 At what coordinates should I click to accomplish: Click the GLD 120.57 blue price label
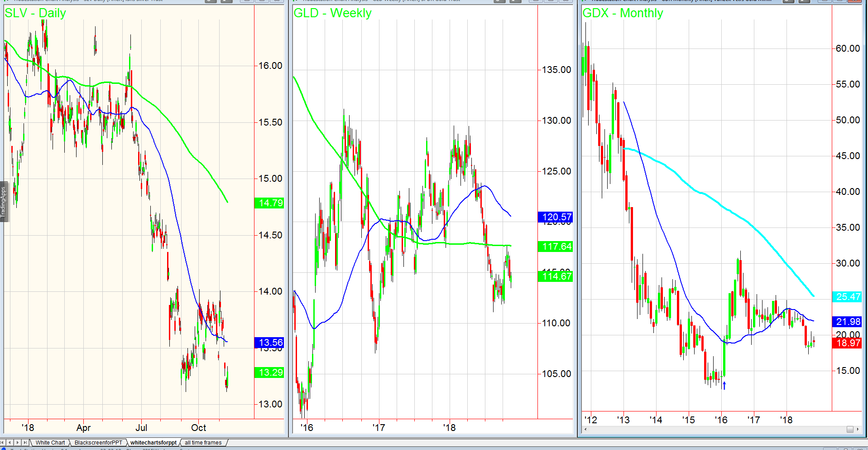coord(555,217)
